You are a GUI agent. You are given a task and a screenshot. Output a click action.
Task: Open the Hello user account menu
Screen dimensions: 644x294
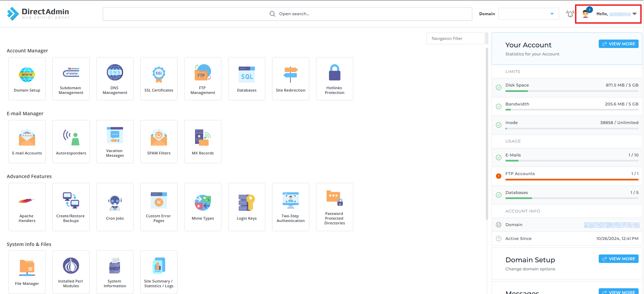click(609, 14)
